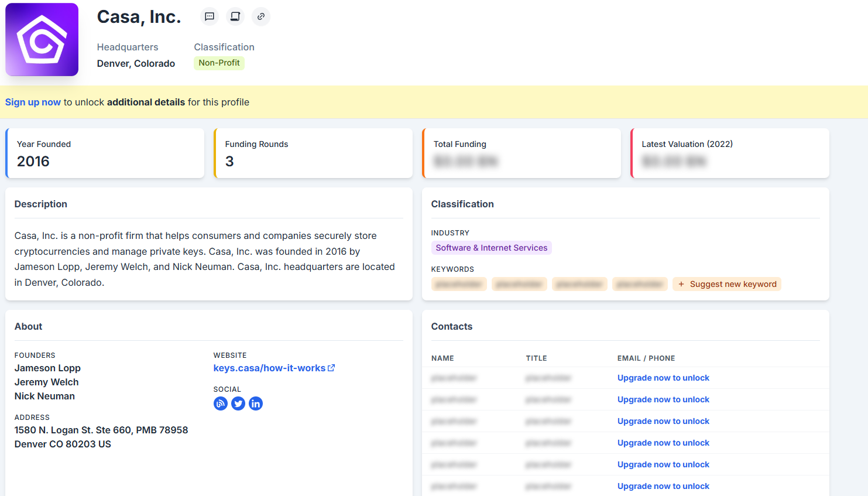Viewport: 868px width, 496px height.
Task: Click the chain link icon
Action: click(261, 16)
